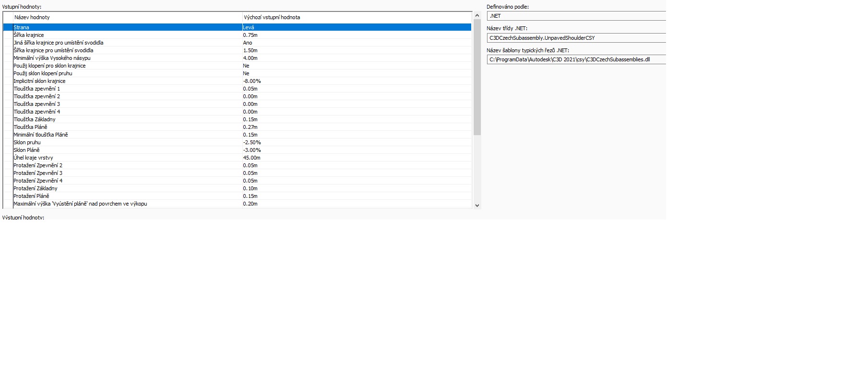The height and width of the screenshot is (392, 868).
Task: Select the Strana row
Action: 22,27
